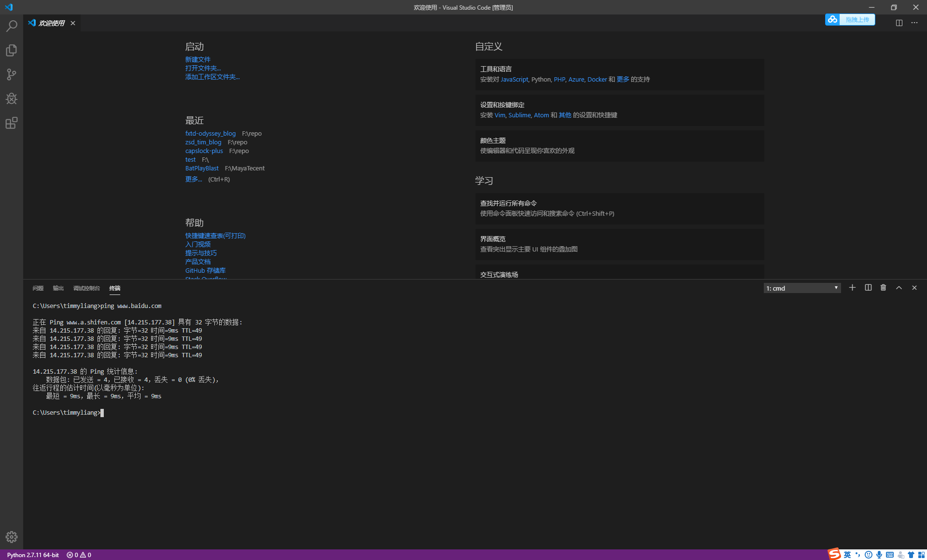
Task: Open the Source Control view
Action: (12, 74)
